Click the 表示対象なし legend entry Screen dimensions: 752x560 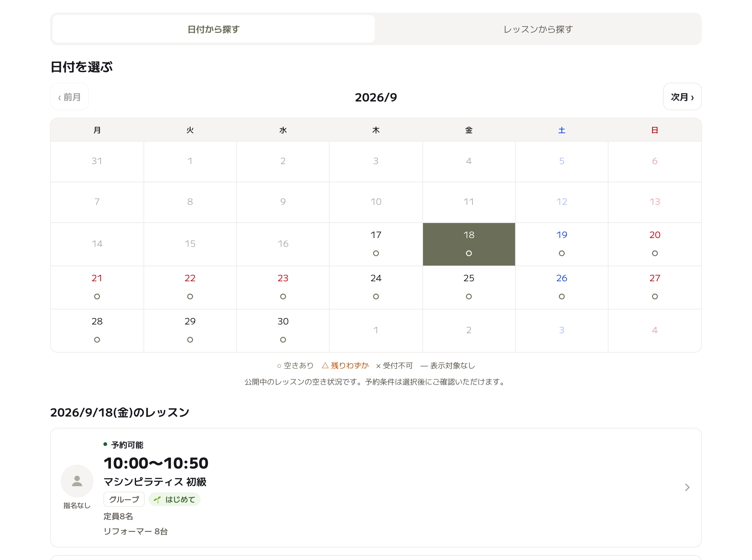(447, 366)
